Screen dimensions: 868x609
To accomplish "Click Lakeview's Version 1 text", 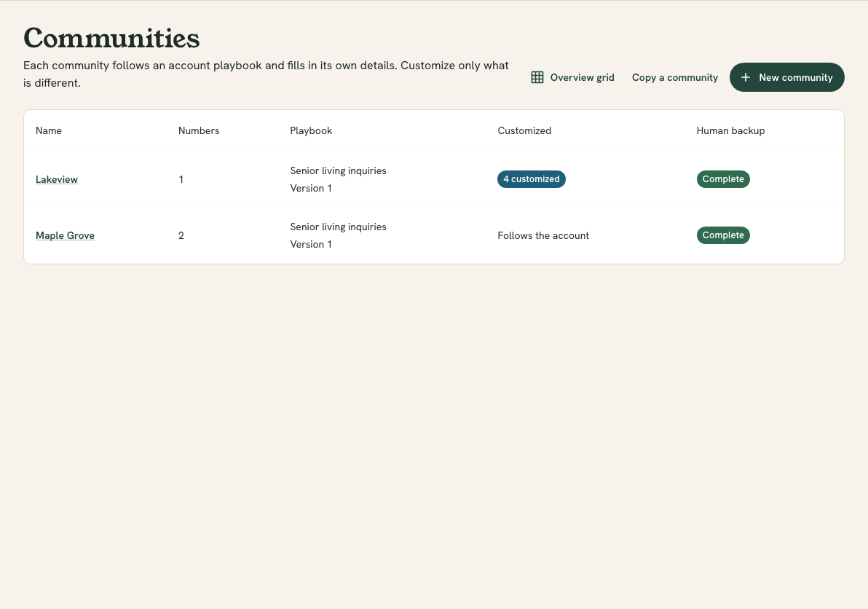I will pyautogui.click(x=311, y=188).
